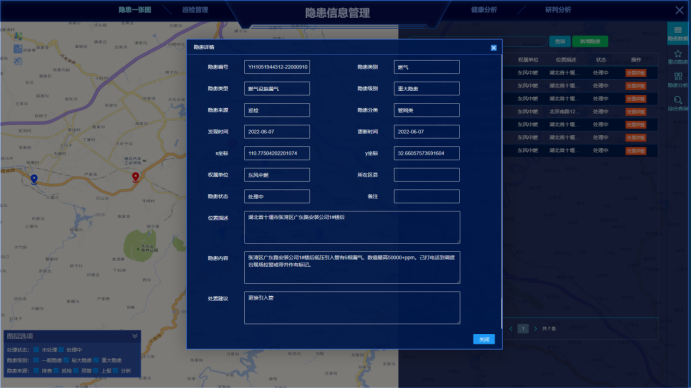Select the star-shaped 重点隐患 sidebar icon

pyautogui.click(x=677, y=57)
